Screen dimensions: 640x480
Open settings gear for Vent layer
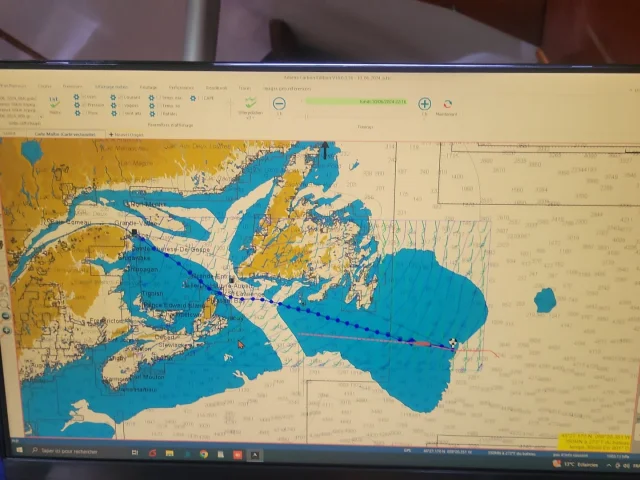tap(76, 97)
